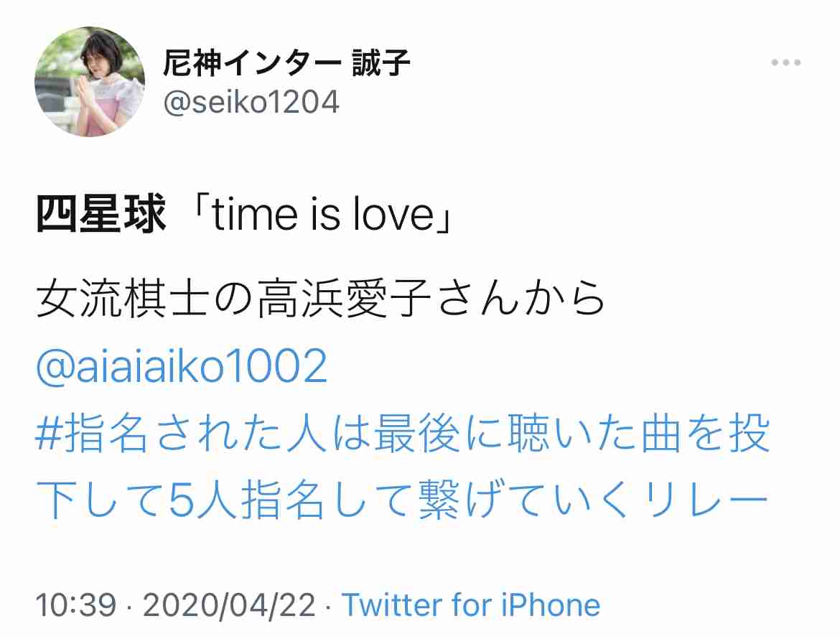The height and width of the screenshot is (639, 840).
Task: Tap the 2020/04/22 date
Action: click(229, 605)
